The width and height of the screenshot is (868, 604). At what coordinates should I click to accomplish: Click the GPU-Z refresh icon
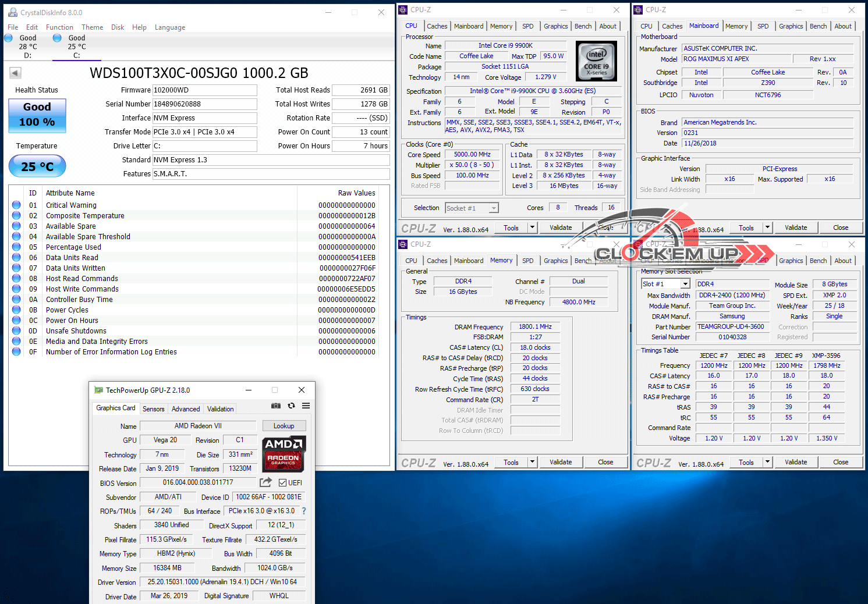coord(291,406)
